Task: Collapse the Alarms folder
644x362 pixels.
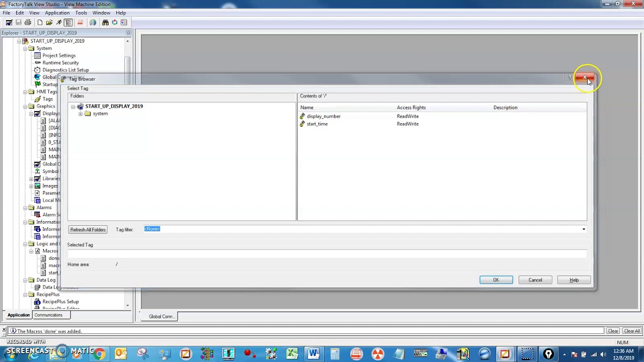Action: click(x=25, y=208)
